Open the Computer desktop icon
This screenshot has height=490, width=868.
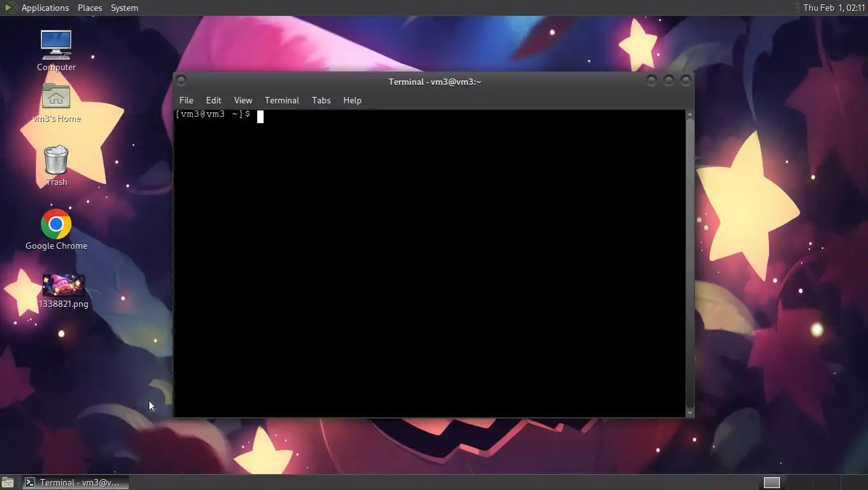(56, 50)
